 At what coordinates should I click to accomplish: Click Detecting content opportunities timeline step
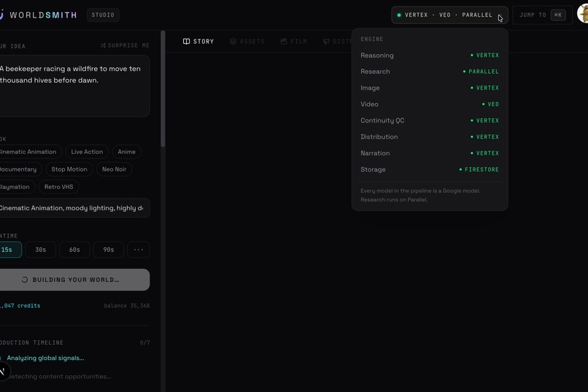click(59, 376)
